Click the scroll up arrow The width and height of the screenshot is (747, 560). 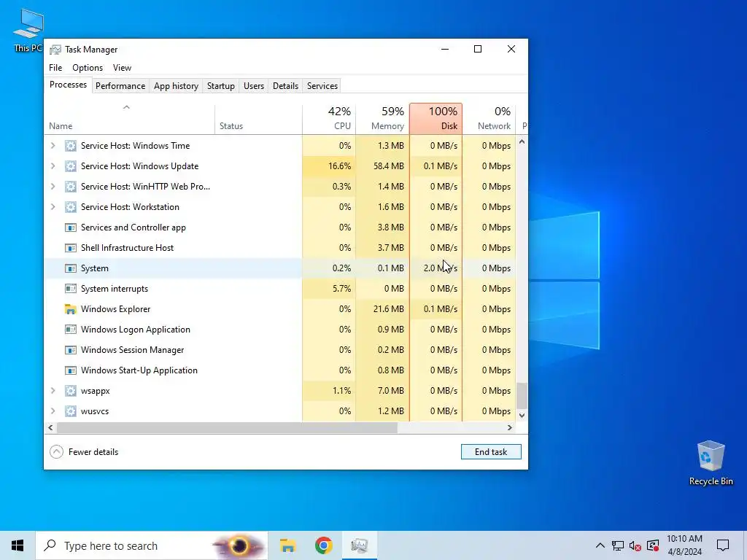pos(522,141)
